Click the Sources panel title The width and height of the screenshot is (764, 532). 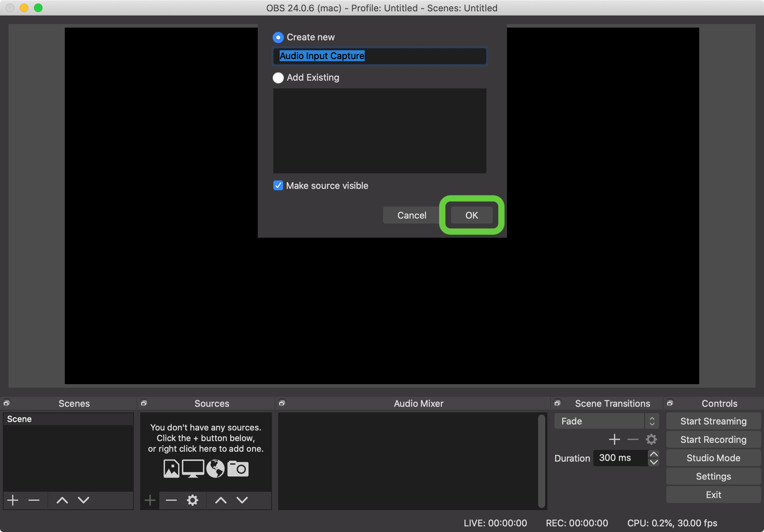(x=212, y=403)
